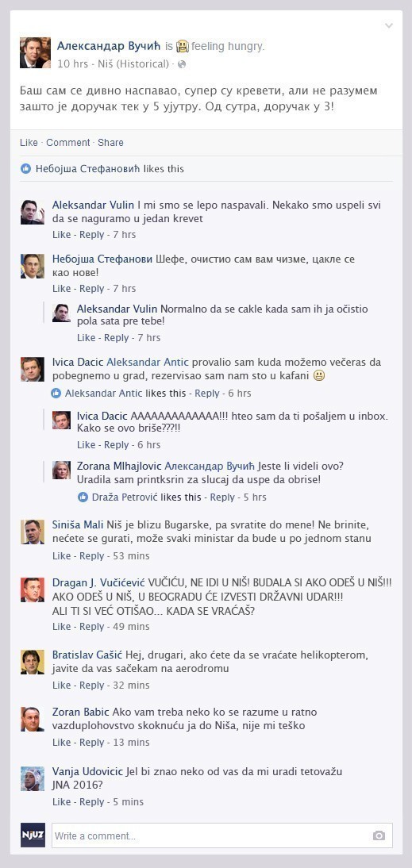Click the like icon next to Aleksandar Antic

coord(56,393)
